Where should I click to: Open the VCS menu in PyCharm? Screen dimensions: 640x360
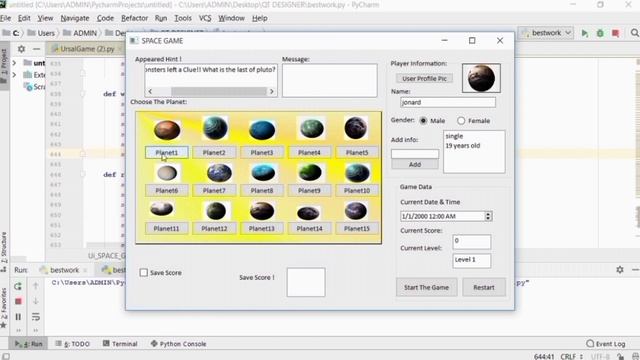[205, 18]
